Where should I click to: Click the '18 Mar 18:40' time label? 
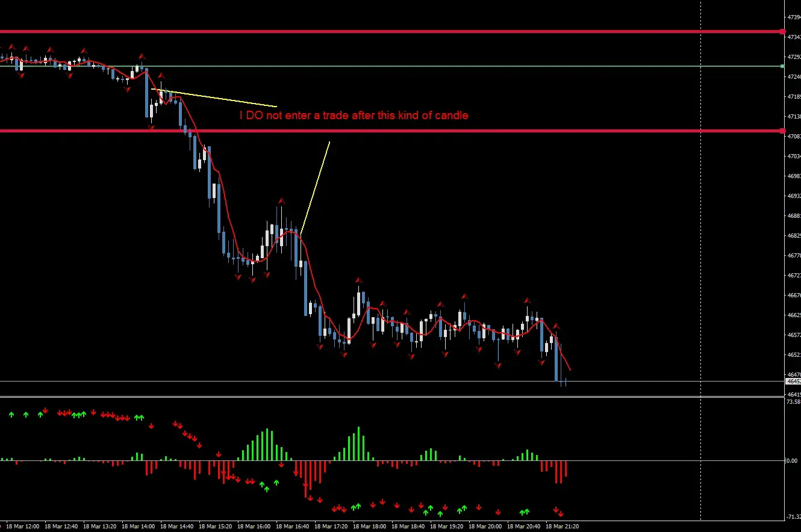point(409,526)
